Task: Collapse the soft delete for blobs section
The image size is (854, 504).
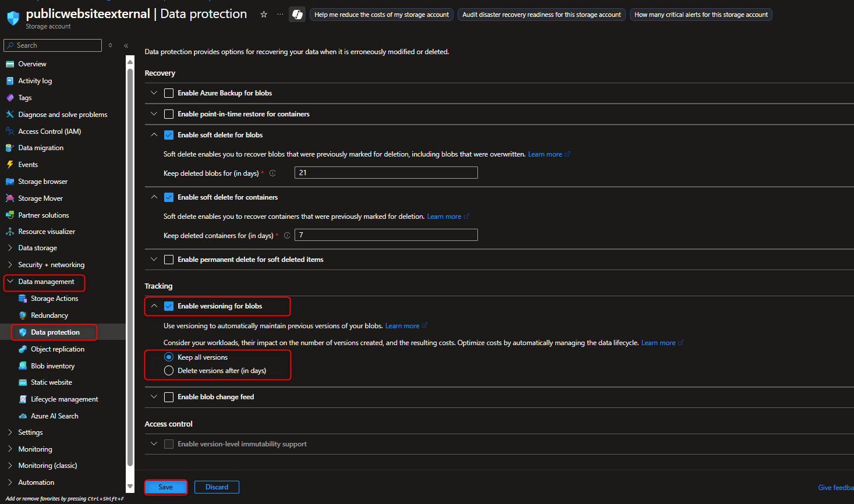Action: (154, 135)
